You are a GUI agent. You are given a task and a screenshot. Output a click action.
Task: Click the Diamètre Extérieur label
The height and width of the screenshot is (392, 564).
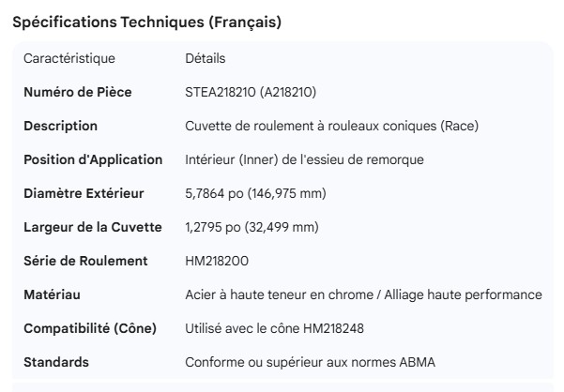[84, 193]
